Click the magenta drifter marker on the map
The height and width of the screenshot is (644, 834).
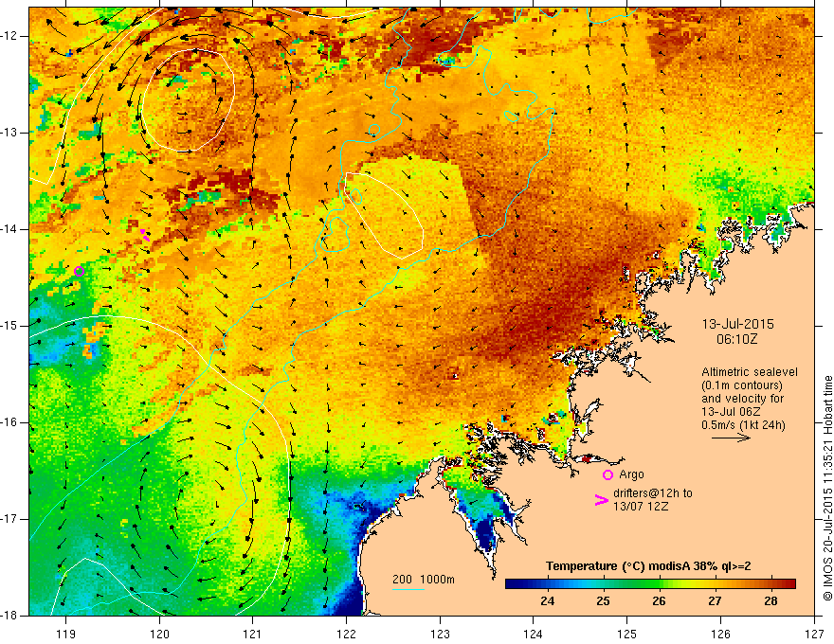point(144,235)
